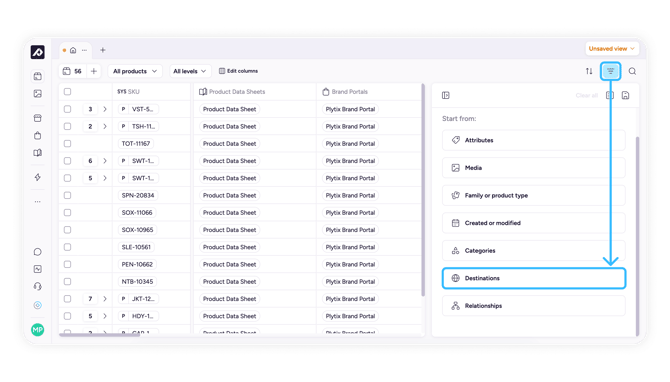The height and width of the screenshot is (382, 670).
Task: Click the MP user avatar
Action: click(38, 329)
